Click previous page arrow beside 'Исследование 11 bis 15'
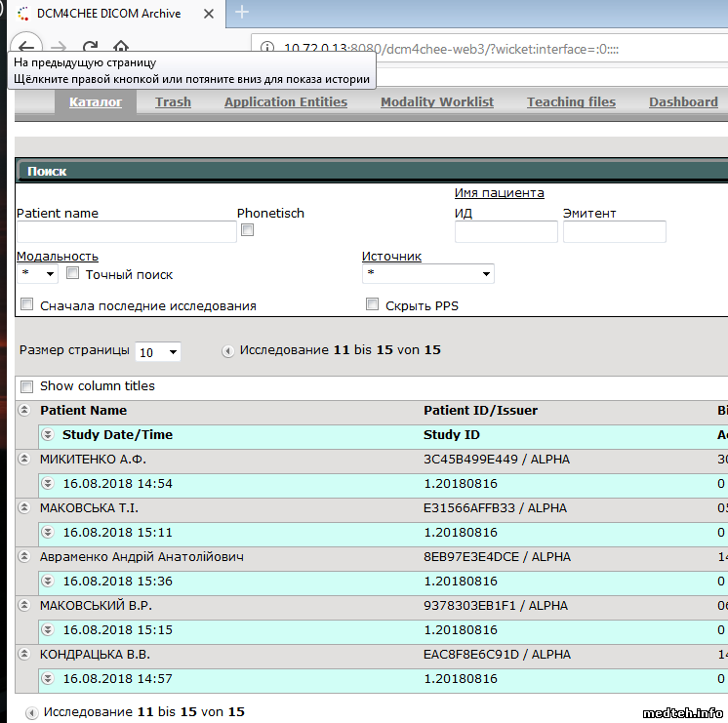The image size is (728, 723). click(x=227, y=350)
